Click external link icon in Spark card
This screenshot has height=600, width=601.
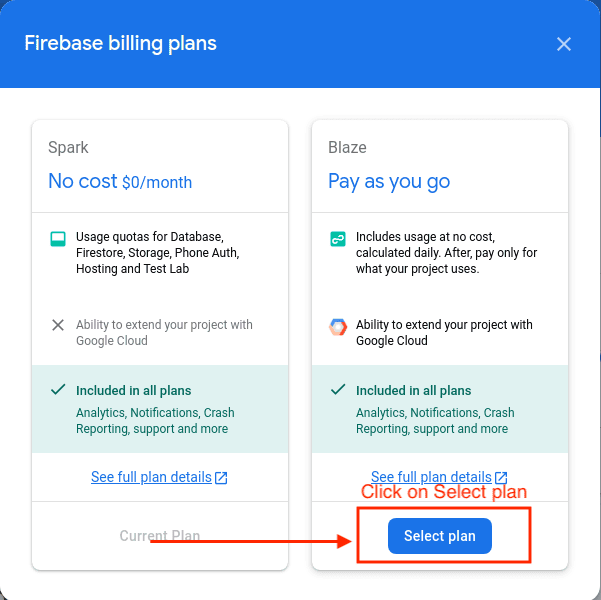point(222,478)
